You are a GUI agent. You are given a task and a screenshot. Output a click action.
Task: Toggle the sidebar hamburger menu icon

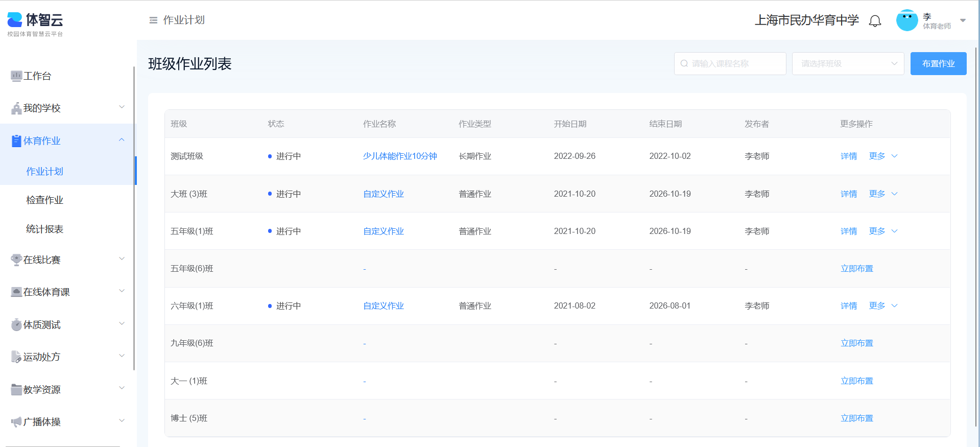click(153, 20)
